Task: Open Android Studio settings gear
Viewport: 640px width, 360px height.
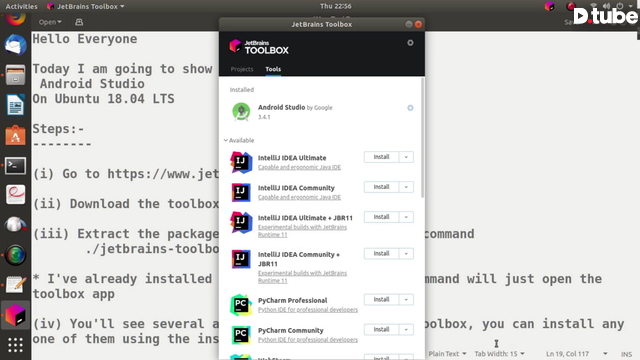Action: click(x=410, y=108)
